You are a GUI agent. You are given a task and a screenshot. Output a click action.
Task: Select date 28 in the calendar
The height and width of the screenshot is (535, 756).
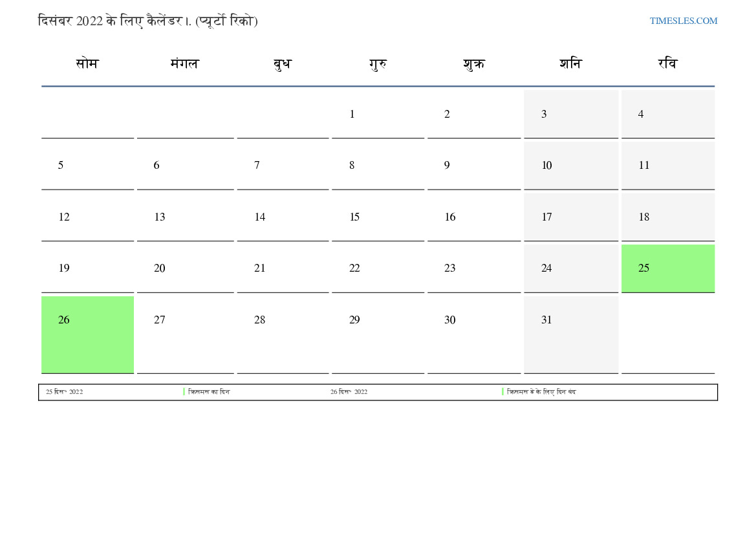[x=283, y=334]
